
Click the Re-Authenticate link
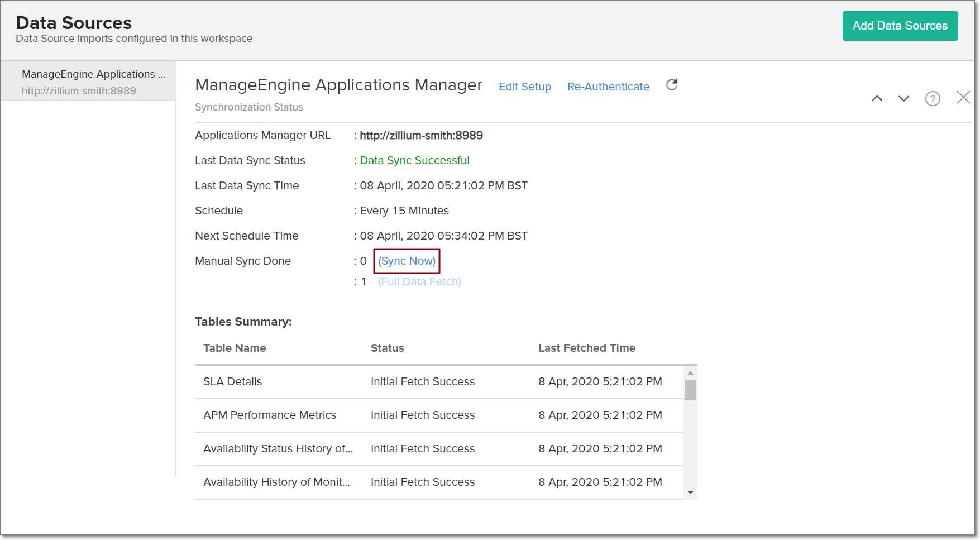[x=608, y=87]
